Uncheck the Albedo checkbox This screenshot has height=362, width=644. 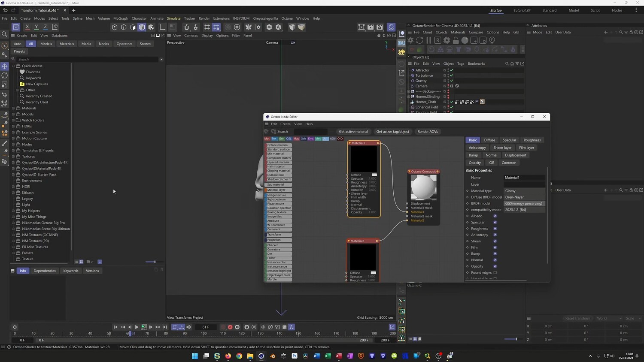(495, 216)
